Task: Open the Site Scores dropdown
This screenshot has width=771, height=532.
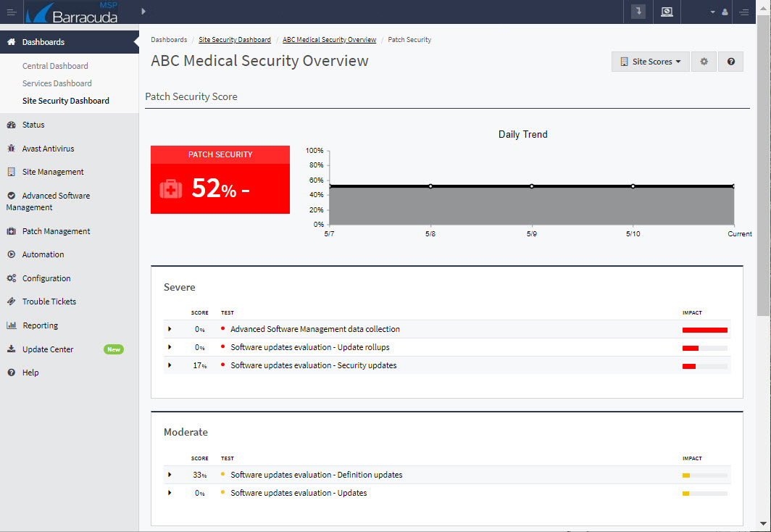Action: 651,62
